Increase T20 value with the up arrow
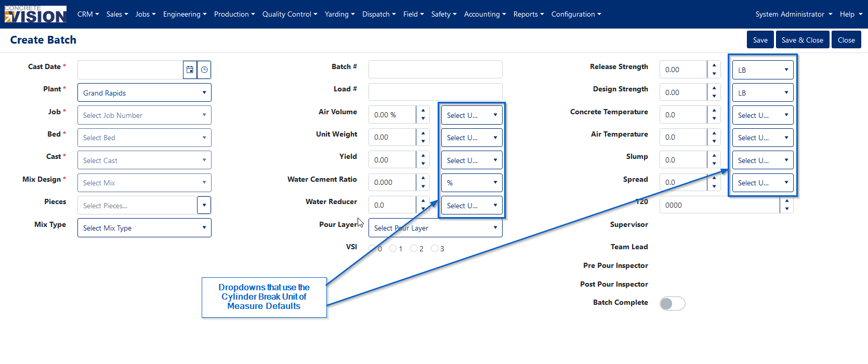 pyautogui.click(x=787, y=201)
